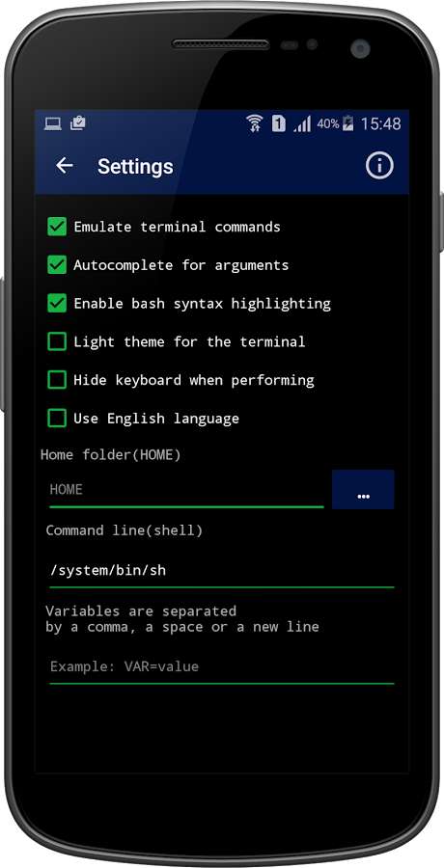Tap the clipboard notification icon in status bar
Screen dimensions: 444x868
point(77,122)
